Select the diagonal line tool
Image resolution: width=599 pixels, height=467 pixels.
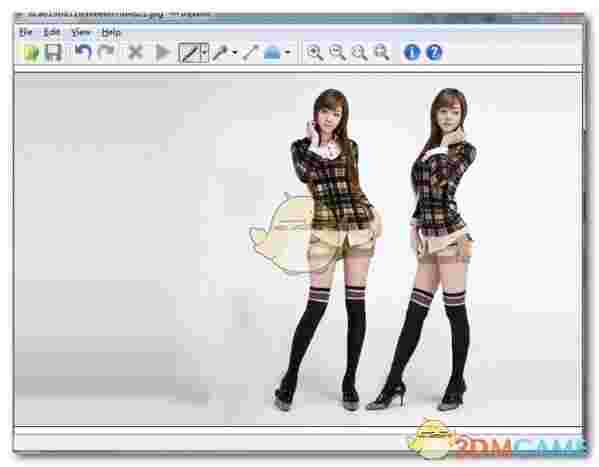tap(250, 53)
